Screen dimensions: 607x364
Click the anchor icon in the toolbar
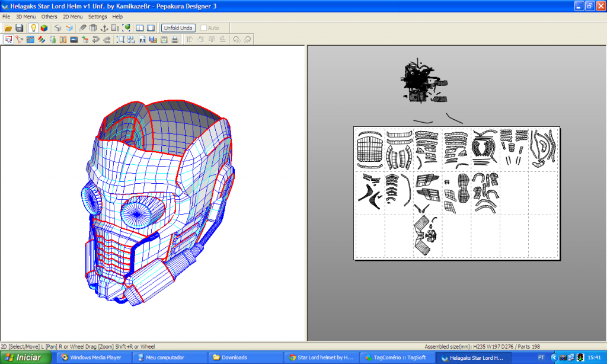coord(104,28)
